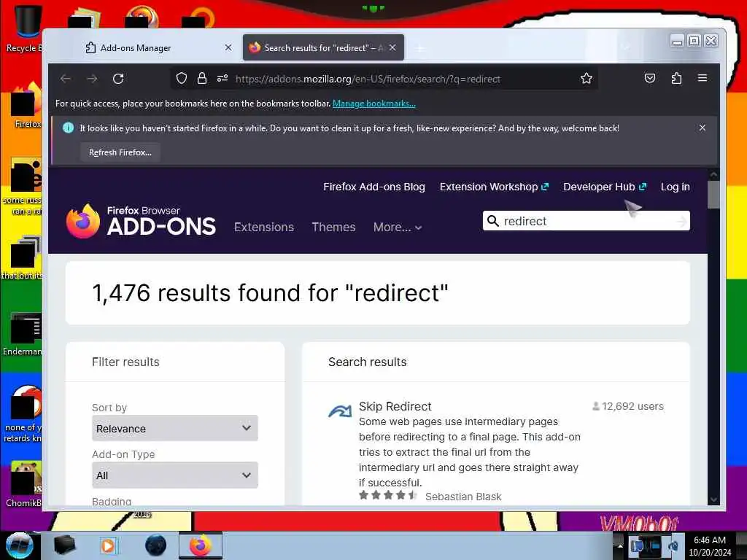Click the Skip Redirect add-on arrow icon
This screenshot has width=747, height=560.
340,411
